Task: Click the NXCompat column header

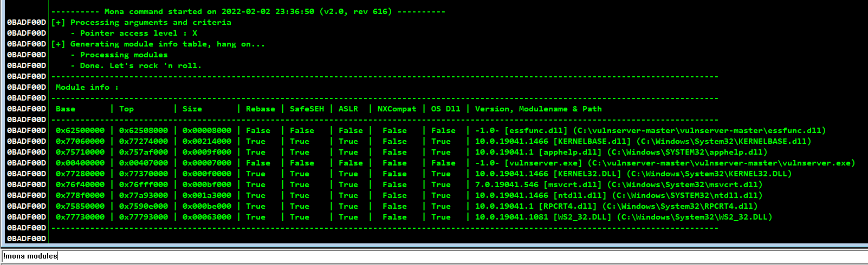Action: [x=397, y=109]
